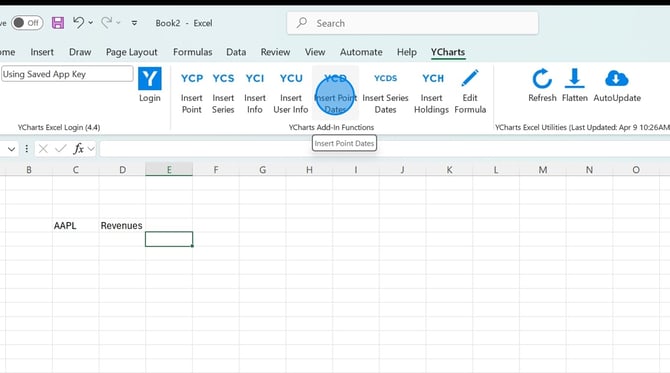Screen dimensions: 670x373
Task: Select the cell containing Revenues
Action: [122, 225]
